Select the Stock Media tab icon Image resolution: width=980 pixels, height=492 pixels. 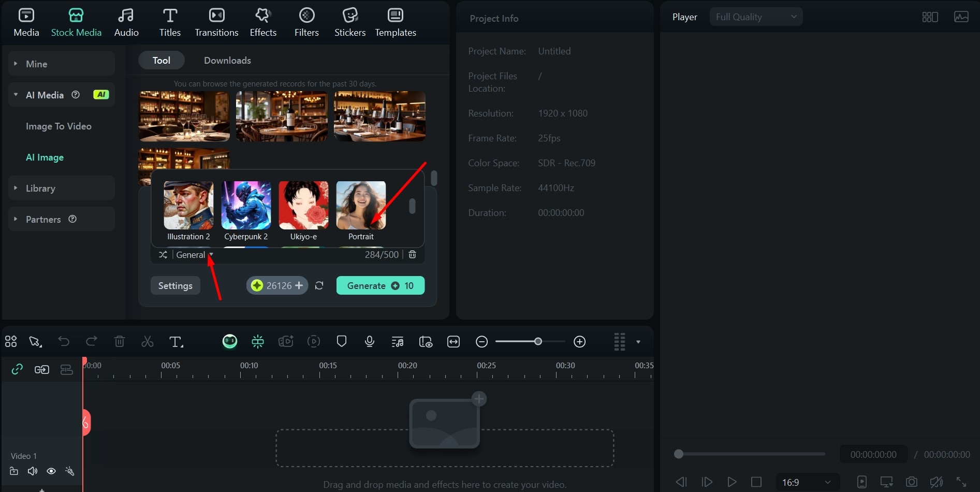point(76,16)
